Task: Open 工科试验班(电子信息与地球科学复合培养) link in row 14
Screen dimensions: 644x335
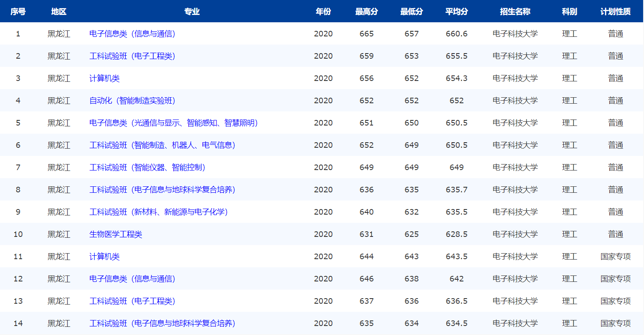Action: point(163,323)
